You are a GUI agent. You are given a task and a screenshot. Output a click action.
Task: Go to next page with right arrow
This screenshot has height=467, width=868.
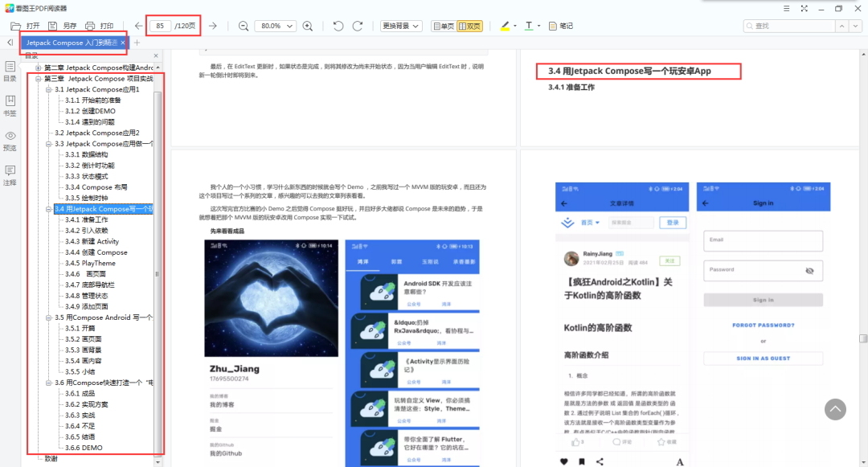(x=212, y=25)
